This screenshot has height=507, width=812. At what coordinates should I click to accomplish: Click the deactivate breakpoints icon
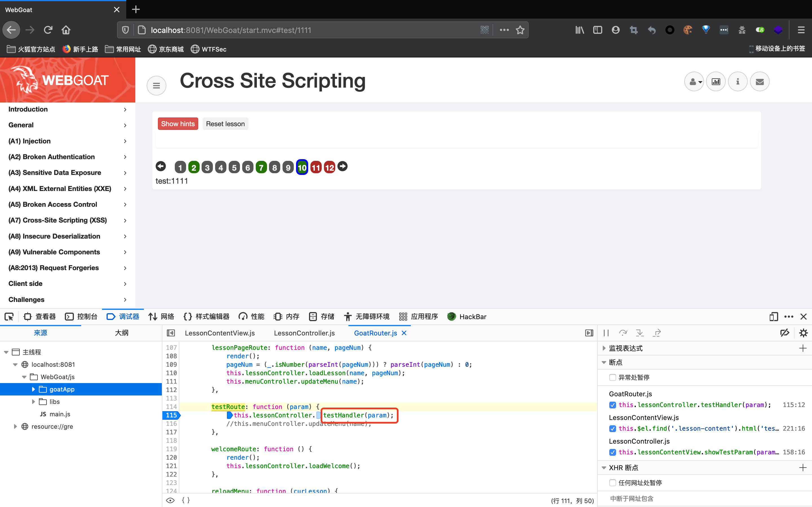(784, 333)
